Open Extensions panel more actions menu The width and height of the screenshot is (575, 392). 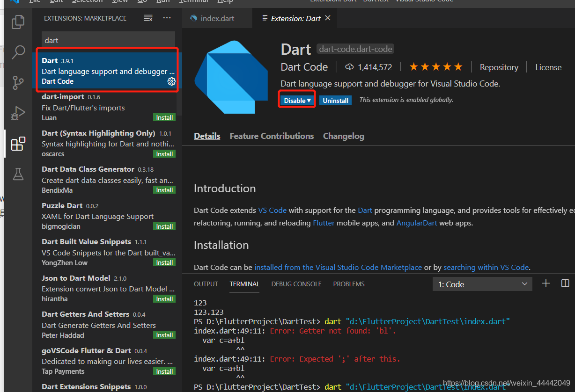click(x=167, y=18)
